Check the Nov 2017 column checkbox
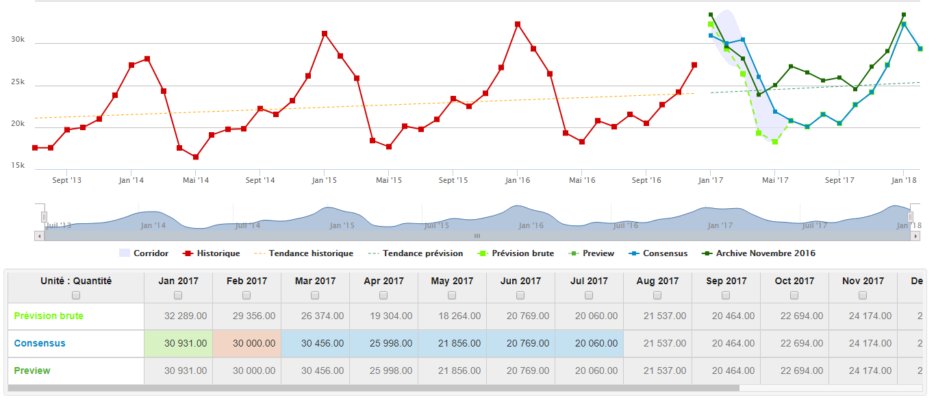 [863, 295]
